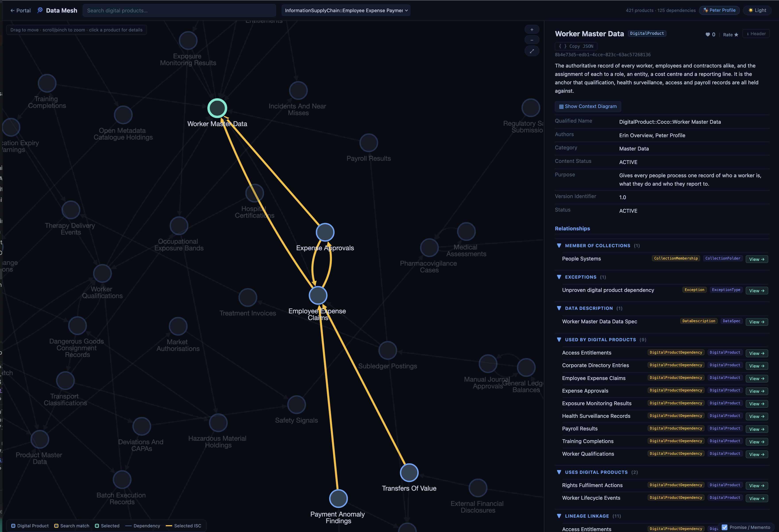The width and height of the screenshot is (779, 532).
Task: Click the DigitalProduct type badge
Action: tap(647, 33)
